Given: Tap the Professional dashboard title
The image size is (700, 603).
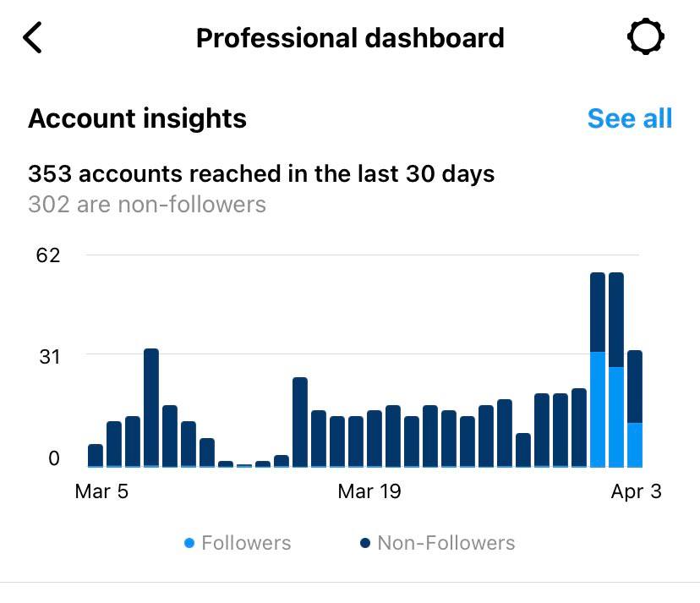Looking at the screenshot, I should click(350, 38).
